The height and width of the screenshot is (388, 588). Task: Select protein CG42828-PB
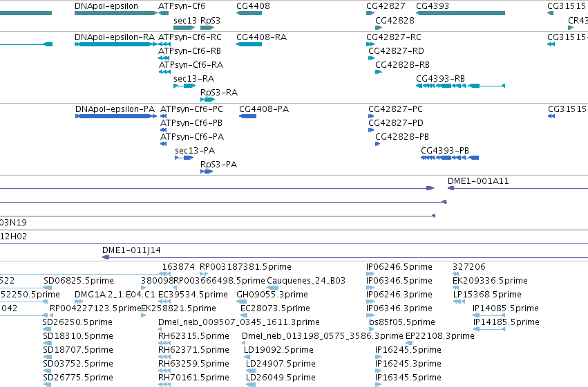tap(378, 144)
